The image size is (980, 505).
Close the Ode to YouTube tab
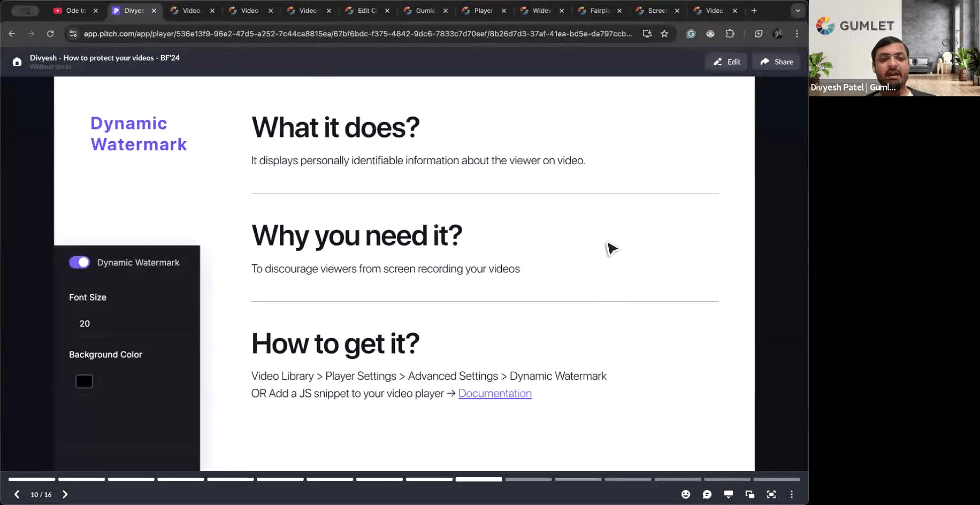click(x=96, y=11)
